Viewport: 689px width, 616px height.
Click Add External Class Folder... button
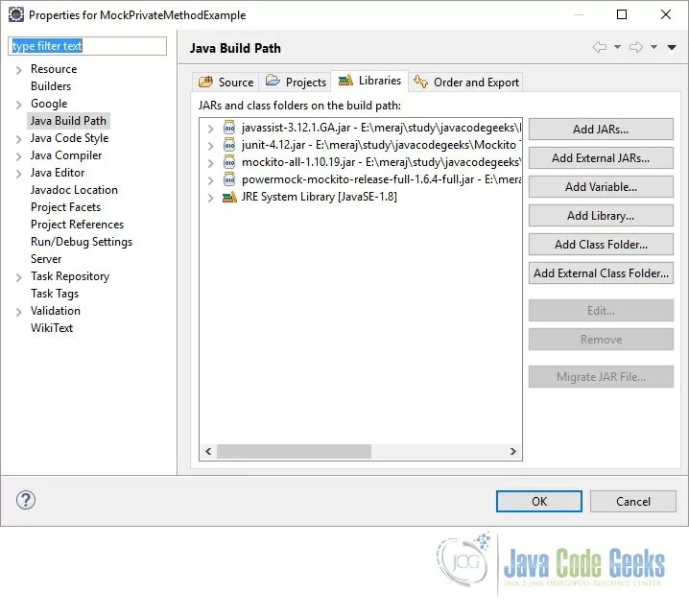[601, 273]
